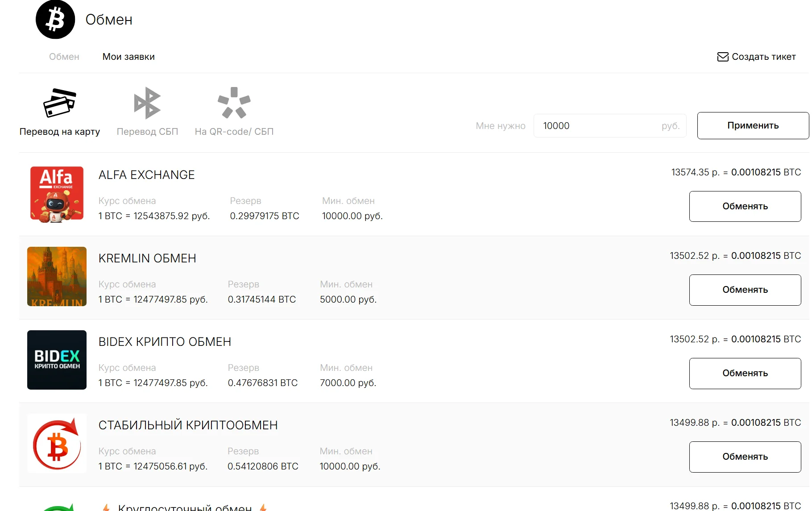Screen dimensions: 812x511
Task: Open the ALFA EXCHANGE title
Action: click(146, 175)
